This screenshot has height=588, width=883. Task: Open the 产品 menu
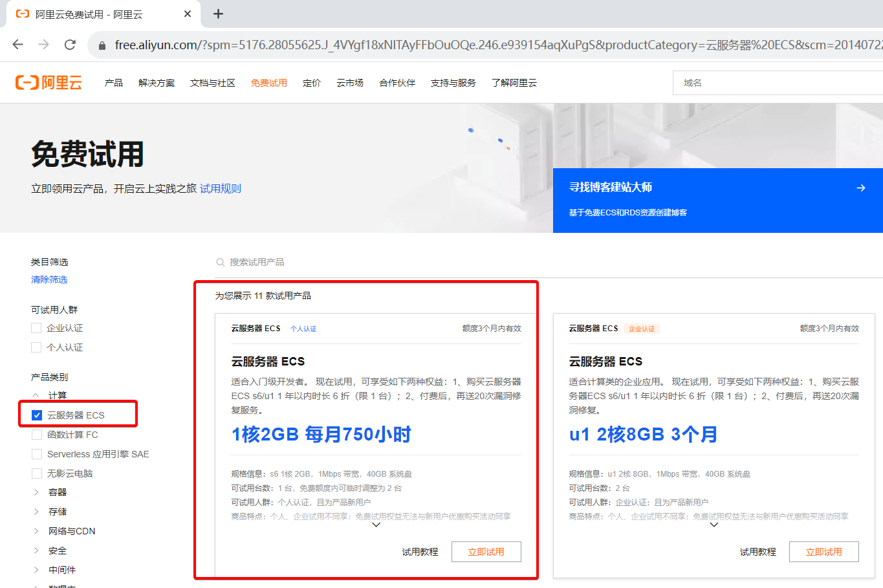tap(114, 83)
